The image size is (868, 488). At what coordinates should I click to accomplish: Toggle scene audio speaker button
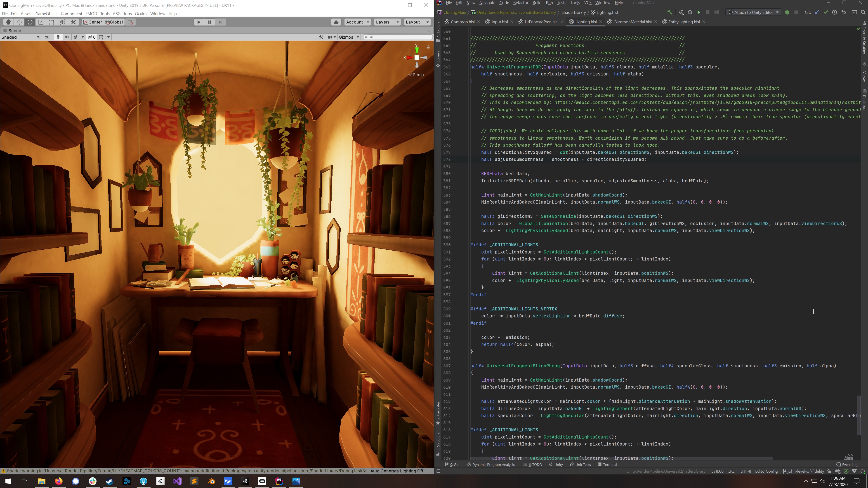point(67,37)
